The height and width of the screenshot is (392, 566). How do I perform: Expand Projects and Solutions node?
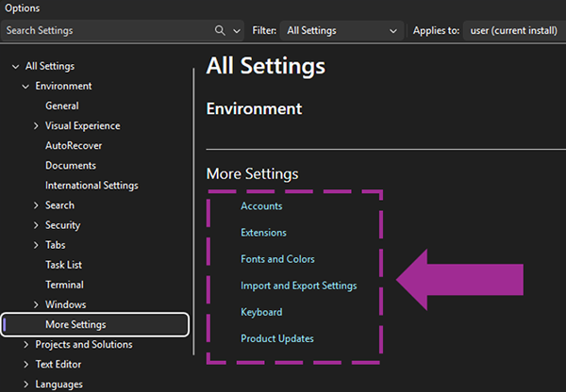click(25, 345)
